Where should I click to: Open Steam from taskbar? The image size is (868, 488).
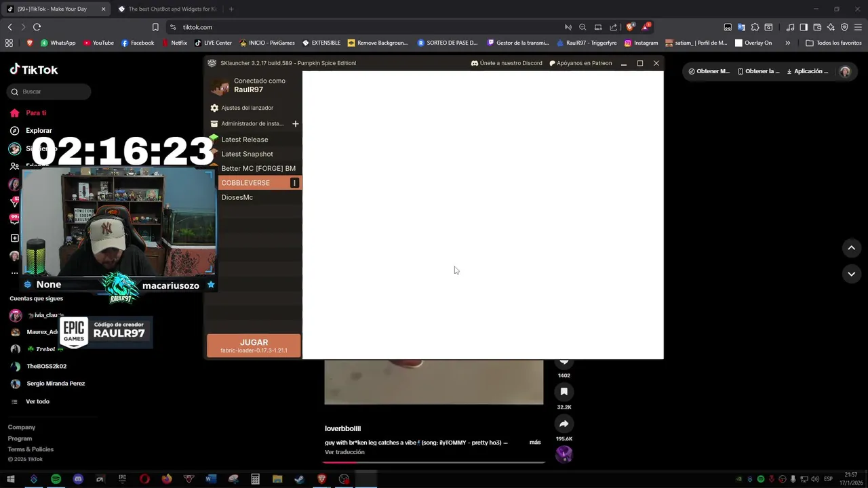299,479
